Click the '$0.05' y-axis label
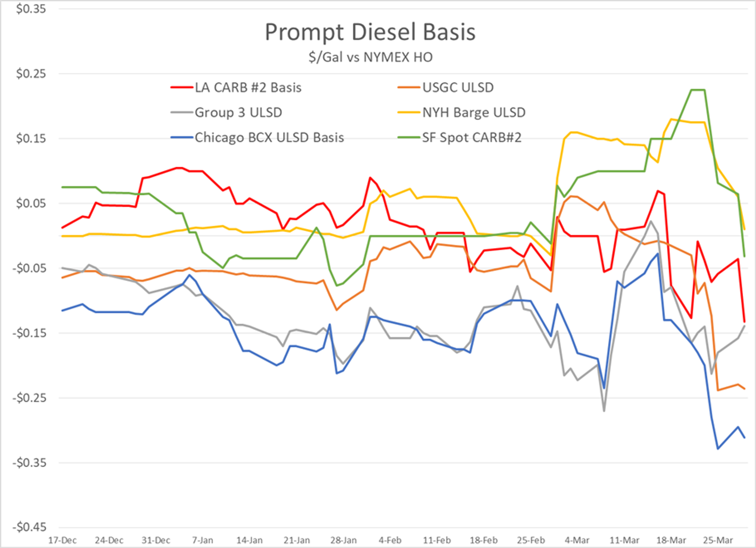The height and width of the screenshot is (548, 756). pos(31,203)
